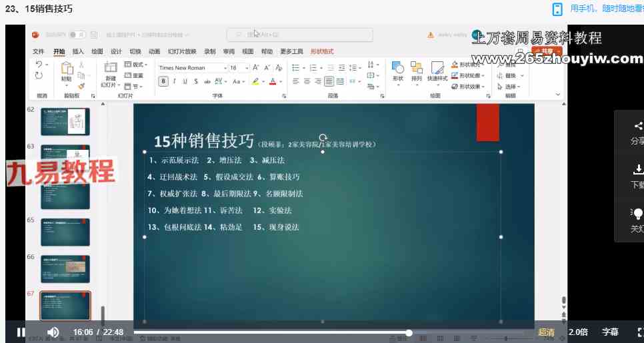Click the Format Painter brush icon
The image size is (644, 343).
(81, 85)
